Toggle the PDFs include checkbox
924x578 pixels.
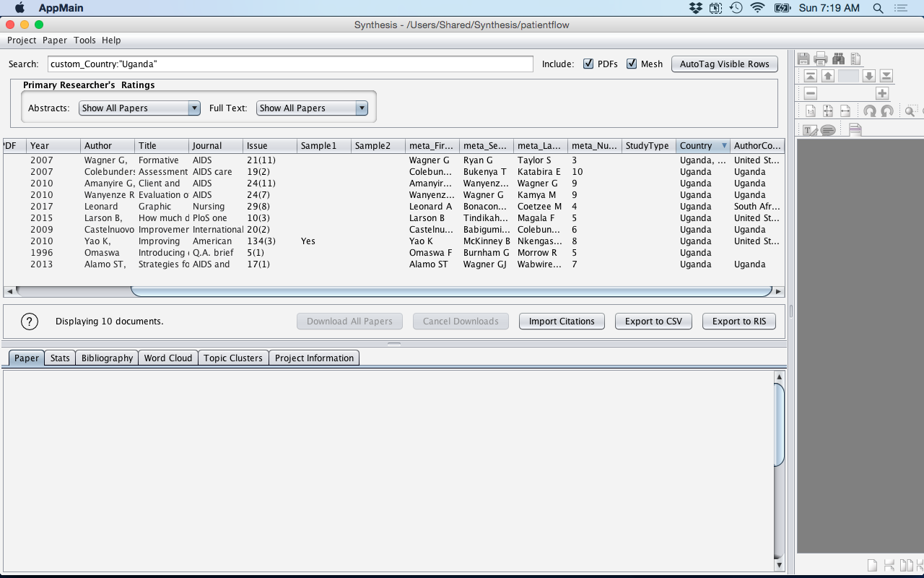coord(588,64)
